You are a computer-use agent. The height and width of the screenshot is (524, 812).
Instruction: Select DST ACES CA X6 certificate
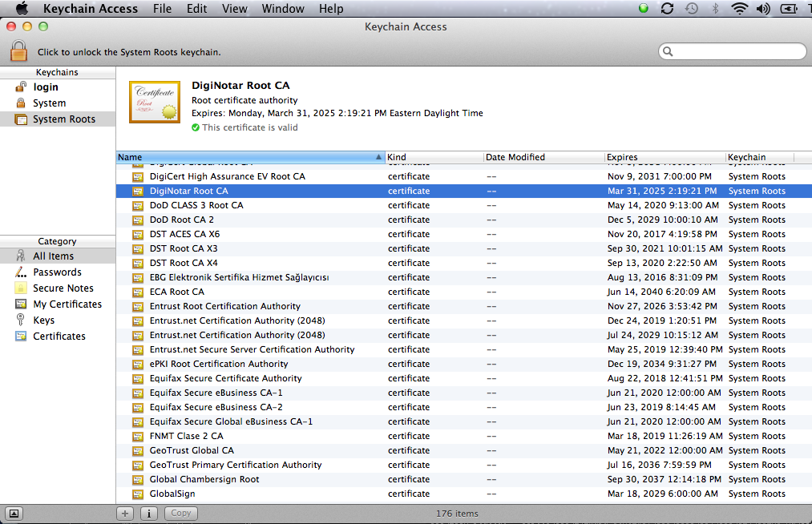(464, 234)
